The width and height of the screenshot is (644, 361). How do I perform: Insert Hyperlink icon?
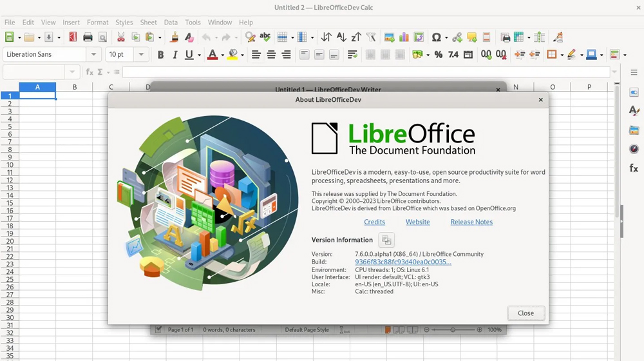tap(457, 37)
